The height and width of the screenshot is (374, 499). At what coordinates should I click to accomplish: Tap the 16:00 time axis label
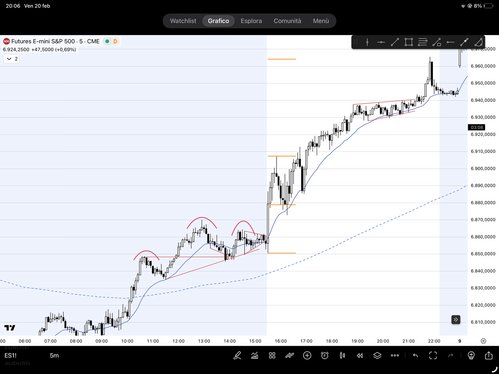[281, 341]
